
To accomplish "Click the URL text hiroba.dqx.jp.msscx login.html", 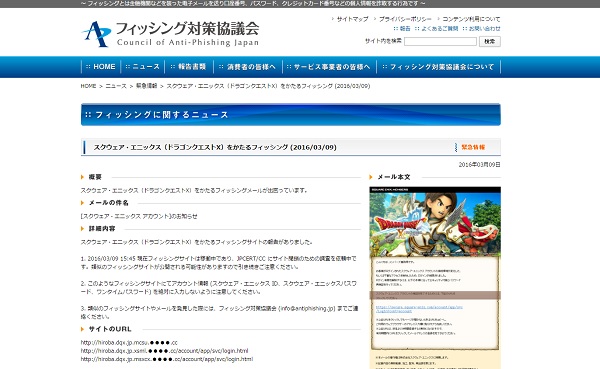I will [167, 359].
